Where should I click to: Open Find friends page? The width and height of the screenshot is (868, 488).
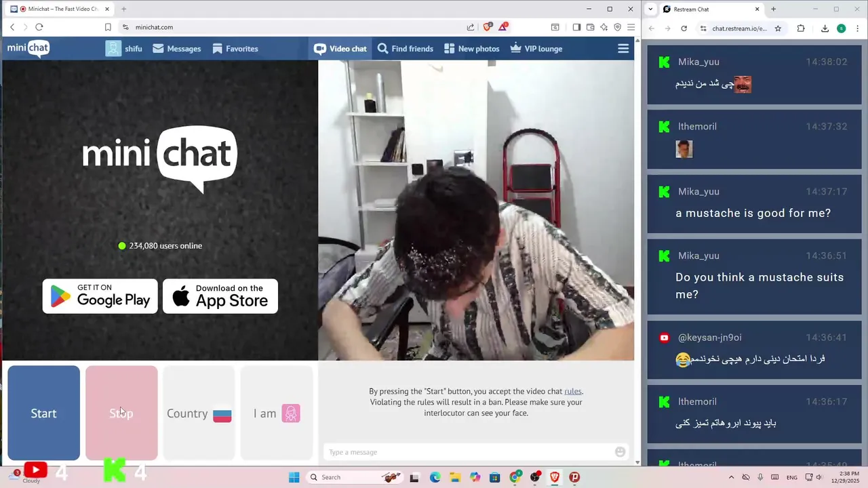pos(405,49)
